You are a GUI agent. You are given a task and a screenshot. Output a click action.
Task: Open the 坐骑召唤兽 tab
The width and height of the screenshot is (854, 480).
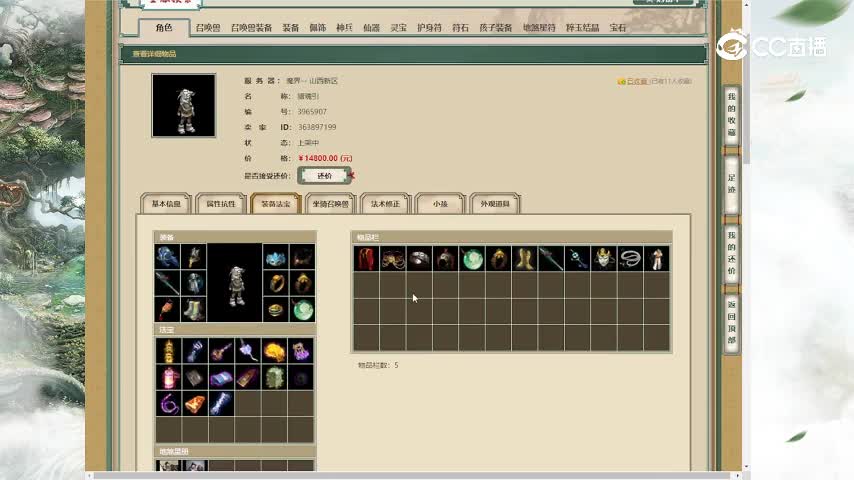[x=330, y=204]
